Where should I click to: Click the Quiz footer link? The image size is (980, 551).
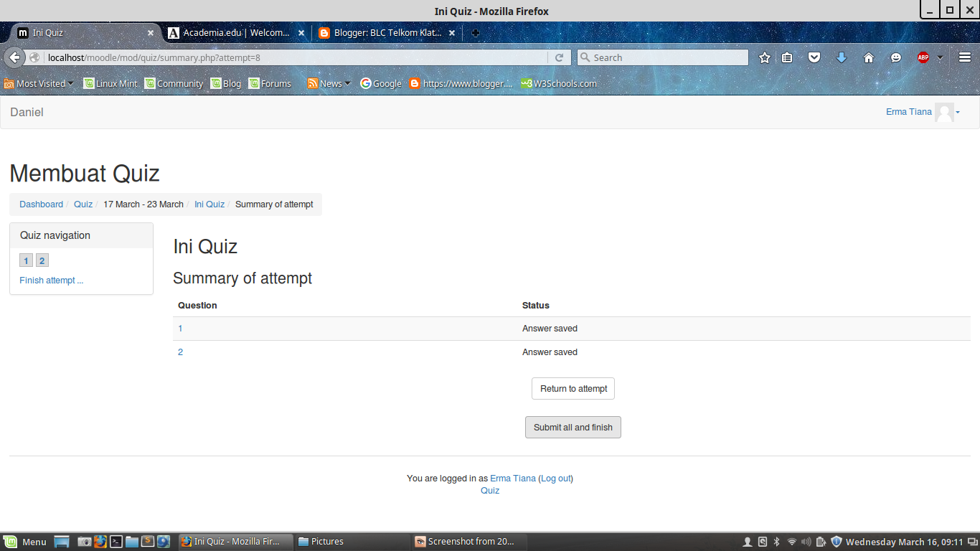(490, 491)
